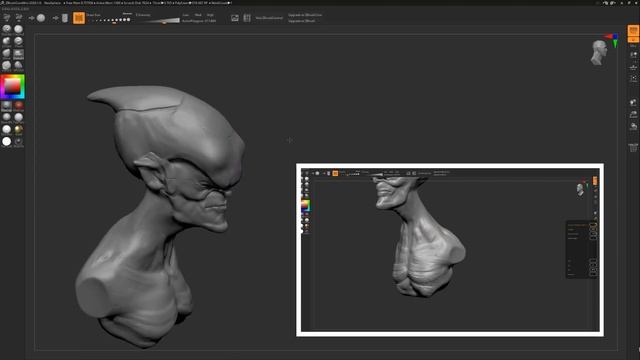Apply the red wax material
This screenshot has height=360, width=640.
tap(18, 106)
